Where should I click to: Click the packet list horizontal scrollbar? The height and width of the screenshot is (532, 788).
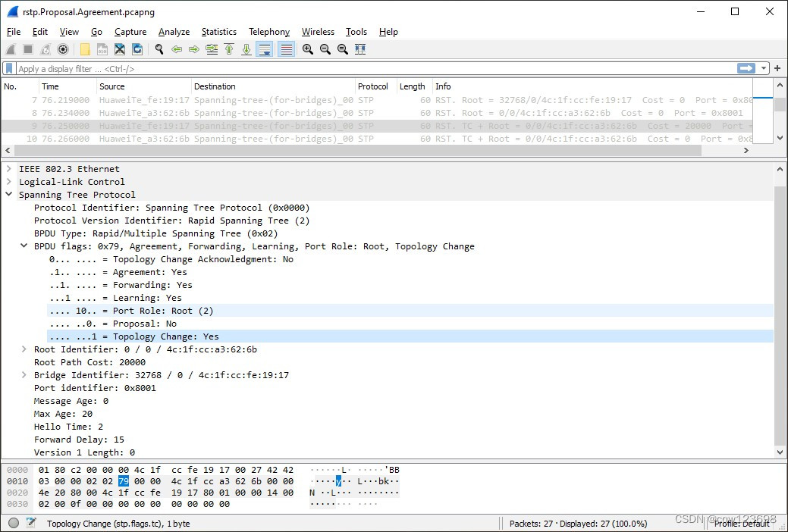click(357, 150)
